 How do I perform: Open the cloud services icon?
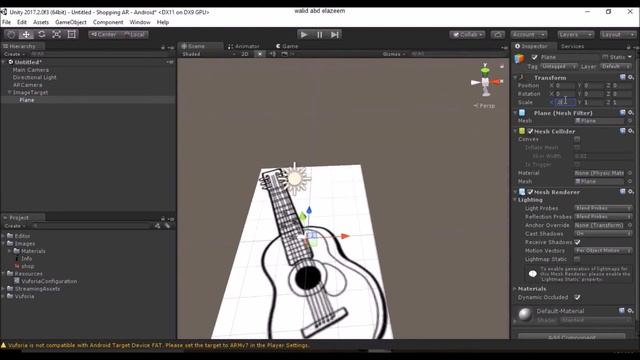tap(498, 35)
